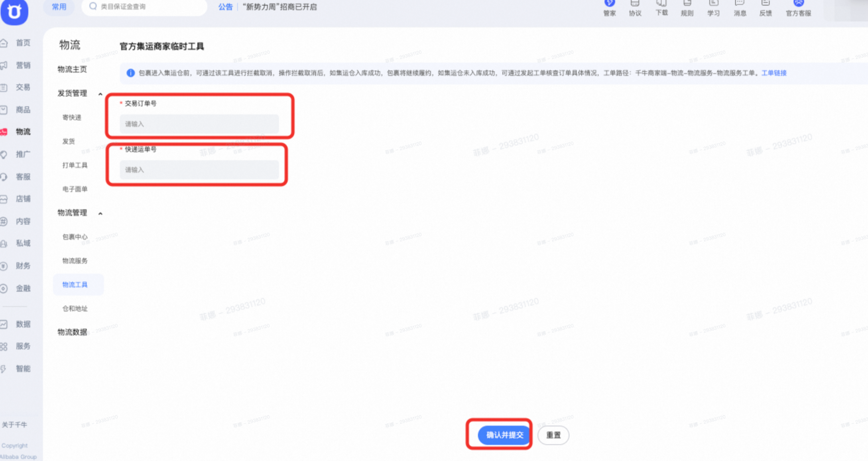The image size is (868, 461).
Task: Click the 重置 reset button
Action: coord(553,435)
